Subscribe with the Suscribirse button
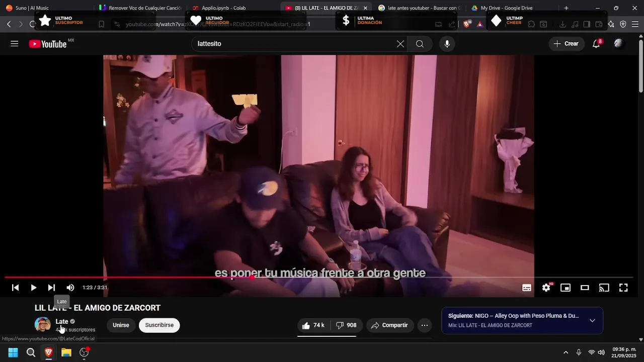The image size is (644, 362). click(x=159, y=325)
